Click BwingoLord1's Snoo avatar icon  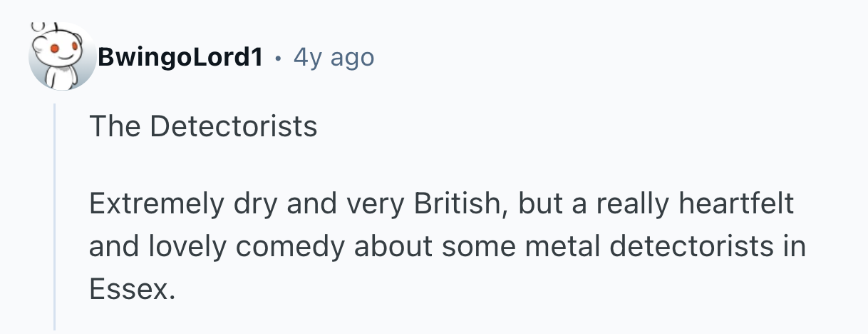tap(61, 59)
